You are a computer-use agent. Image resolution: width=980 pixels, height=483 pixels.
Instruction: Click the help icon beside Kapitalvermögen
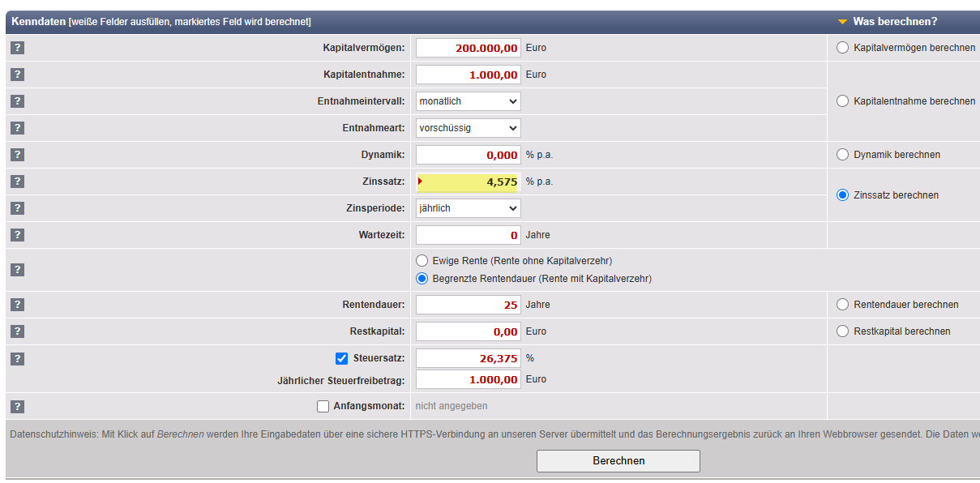click(17, 48)
